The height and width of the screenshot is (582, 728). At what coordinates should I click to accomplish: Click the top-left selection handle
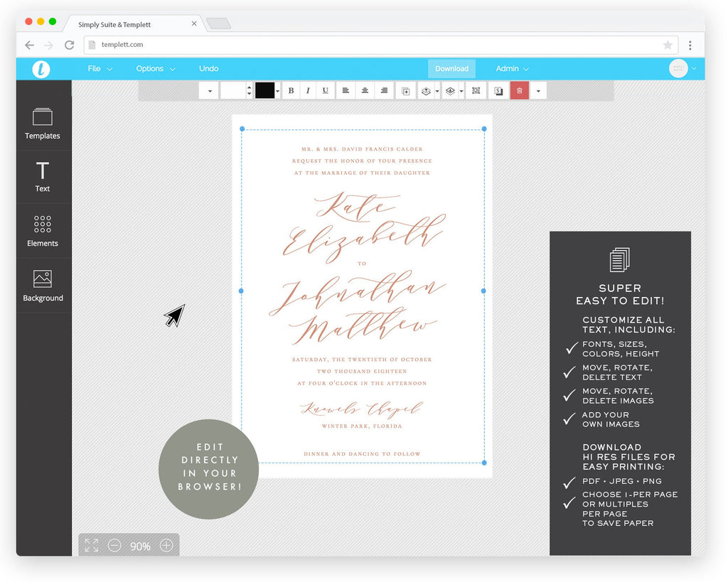pyautogui.click(x=242, y=129)
